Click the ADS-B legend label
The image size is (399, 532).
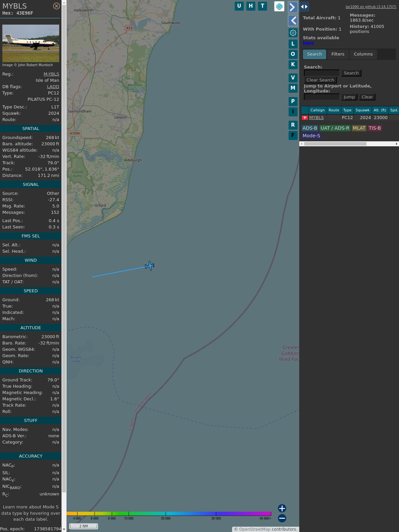click(310, 128)
